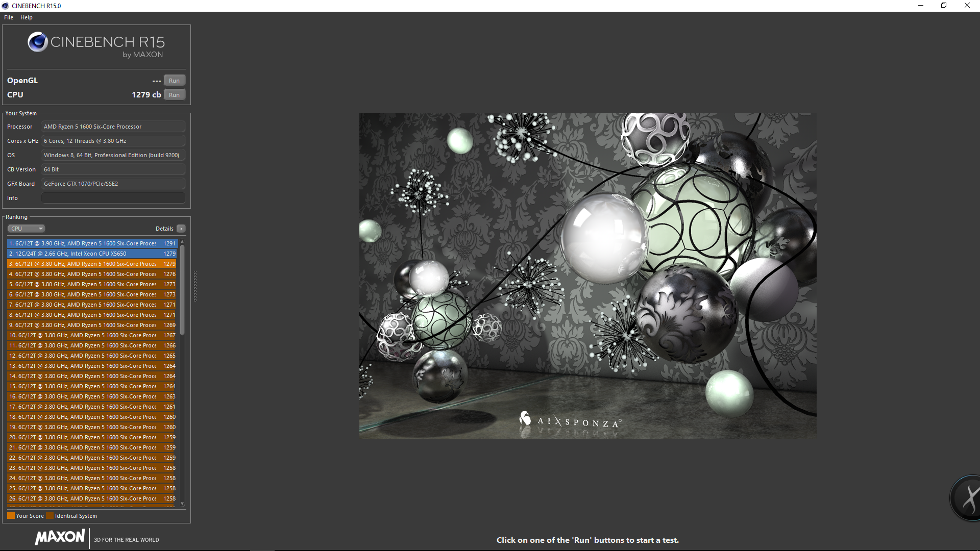Screen dimensions: 980x551
Task: Open the CPU ranking dropdown
Action: click(27, 229)
